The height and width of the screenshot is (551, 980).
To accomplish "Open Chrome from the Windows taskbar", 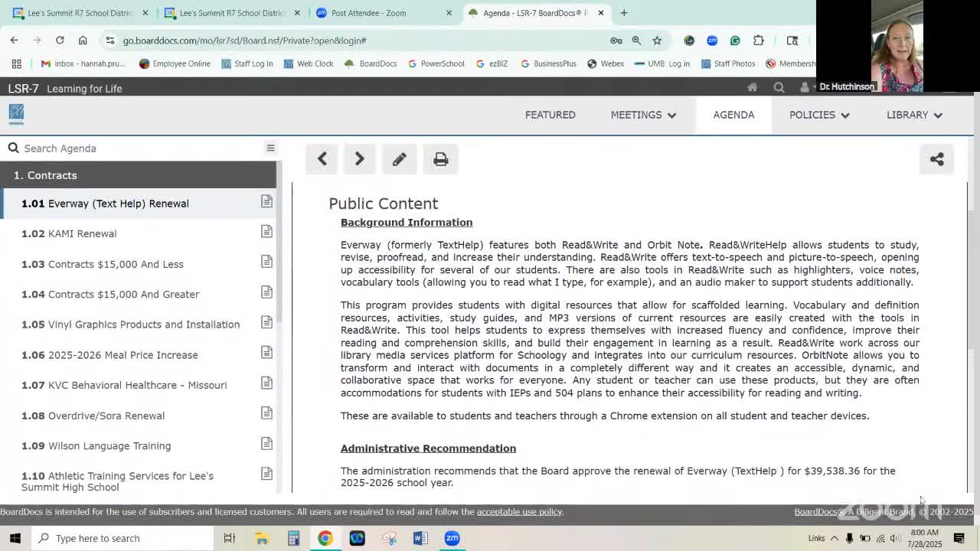I will [325, 538].
